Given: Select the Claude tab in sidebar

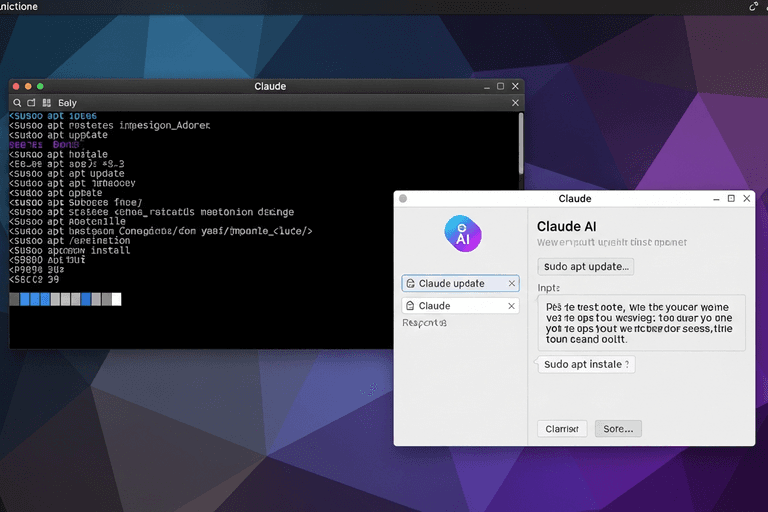Looking at the screenshot, I should (460, 306).
